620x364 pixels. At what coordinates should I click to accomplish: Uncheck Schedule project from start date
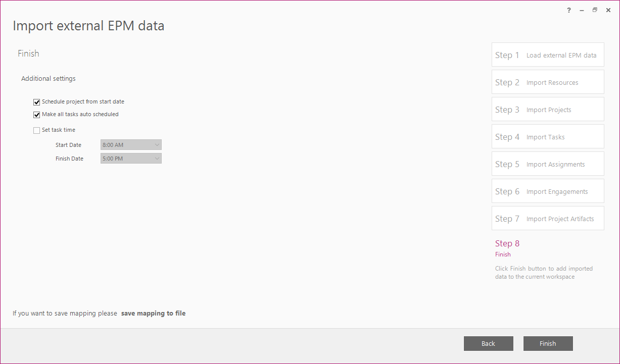tap(36, 102)
